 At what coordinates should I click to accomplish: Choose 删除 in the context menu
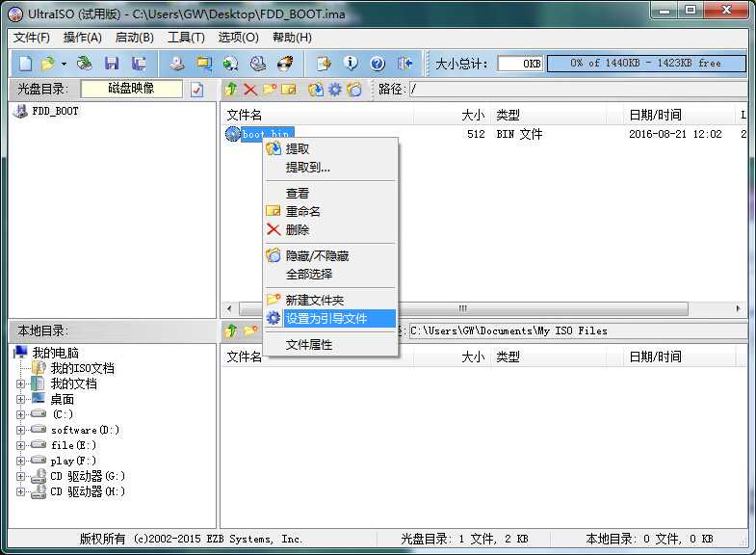point(330,230)
